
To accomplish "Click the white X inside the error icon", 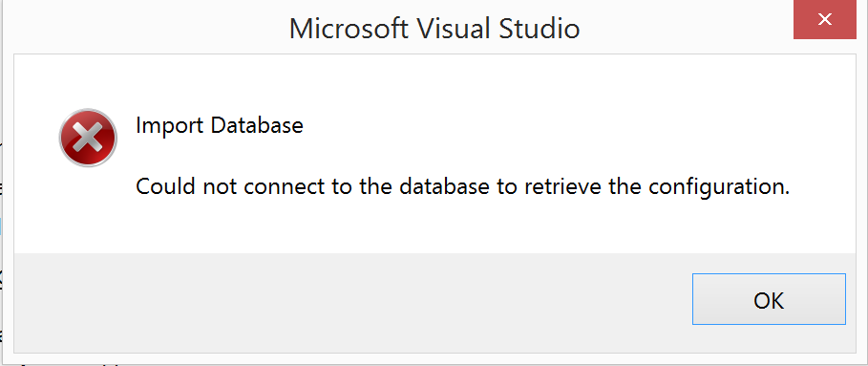I will [x=88, y=138].
